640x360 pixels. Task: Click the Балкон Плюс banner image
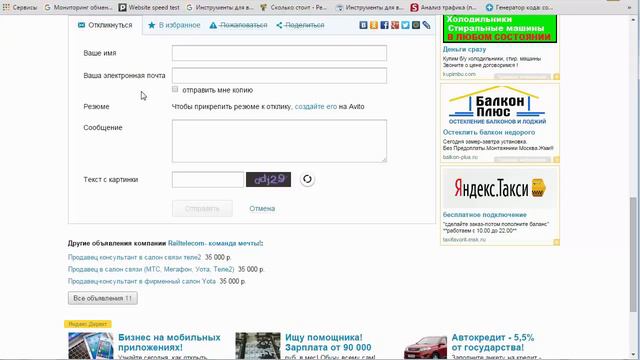pos(497,105)
